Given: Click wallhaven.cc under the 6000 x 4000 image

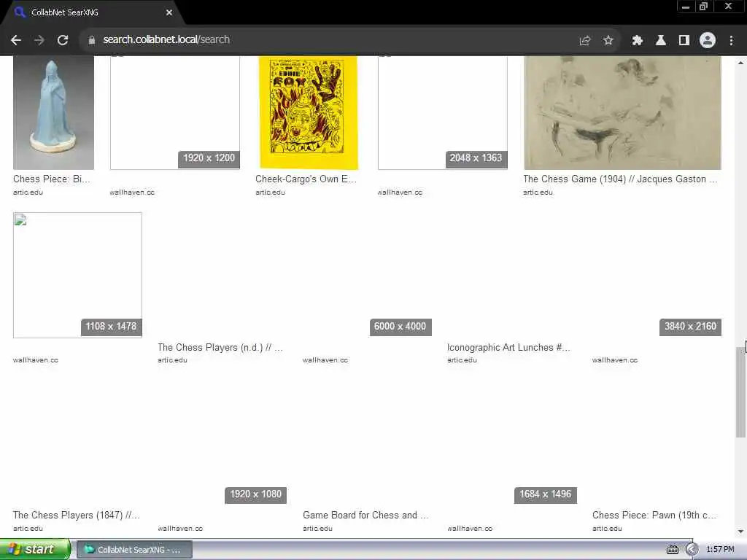Looking at the screenshot, I should point(325,360).
